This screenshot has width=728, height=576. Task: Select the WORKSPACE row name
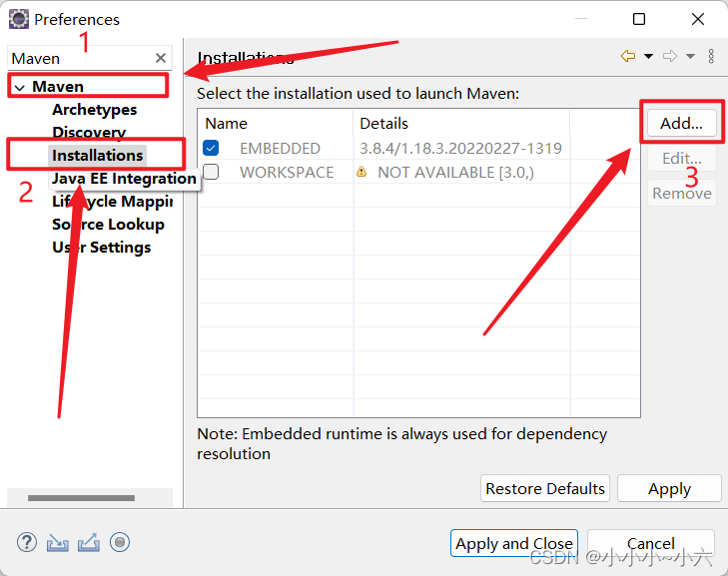pyautogui.click(x=287, y=172)
